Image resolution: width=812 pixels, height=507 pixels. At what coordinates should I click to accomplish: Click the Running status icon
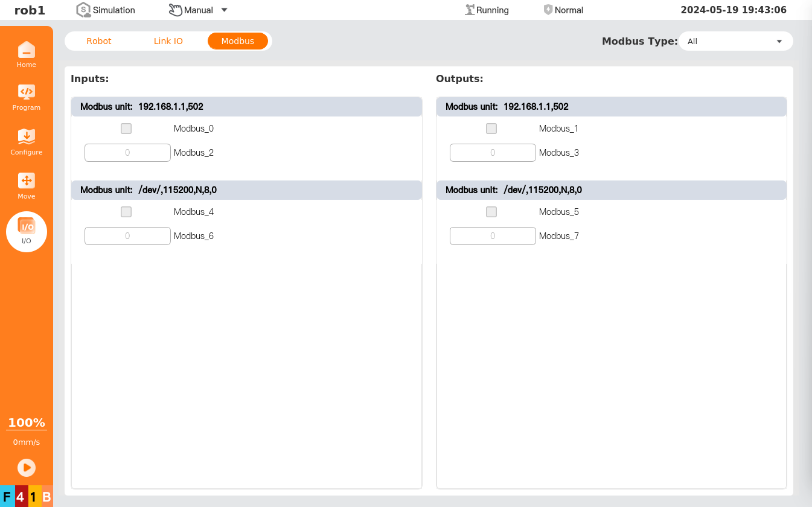pos(470,10)
